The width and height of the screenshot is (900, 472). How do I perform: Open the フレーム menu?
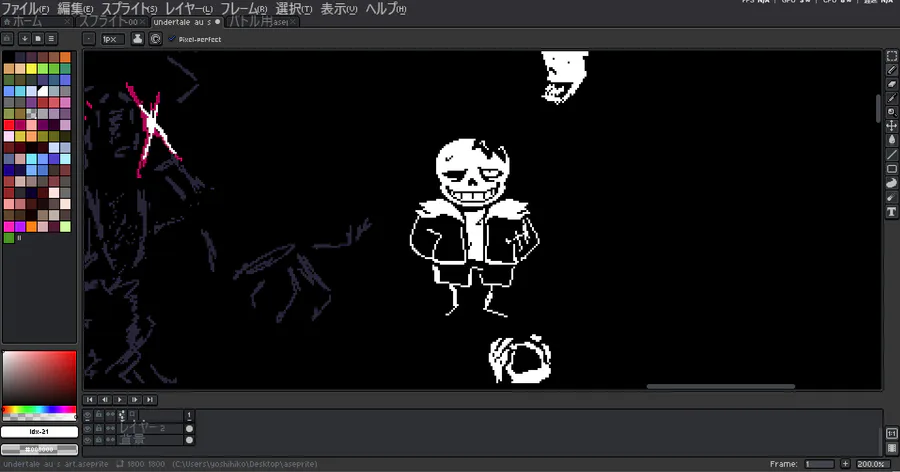click(x=244, y=9)
